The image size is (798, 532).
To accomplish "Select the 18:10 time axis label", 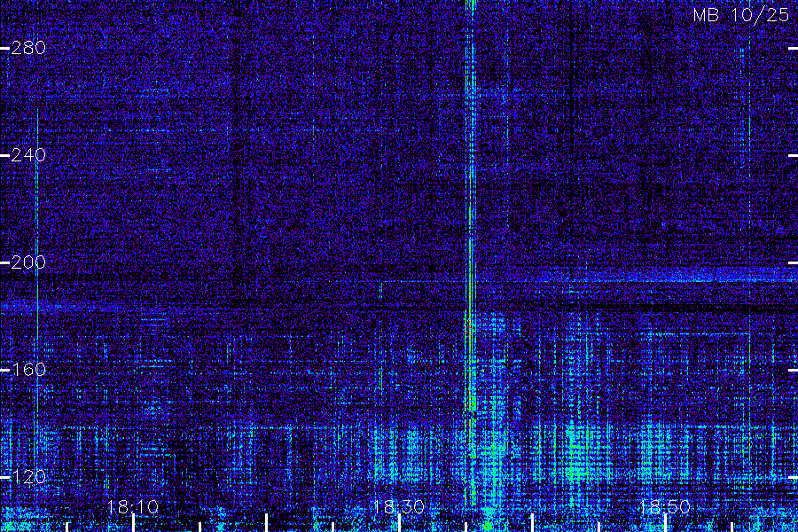I will 133,506.
